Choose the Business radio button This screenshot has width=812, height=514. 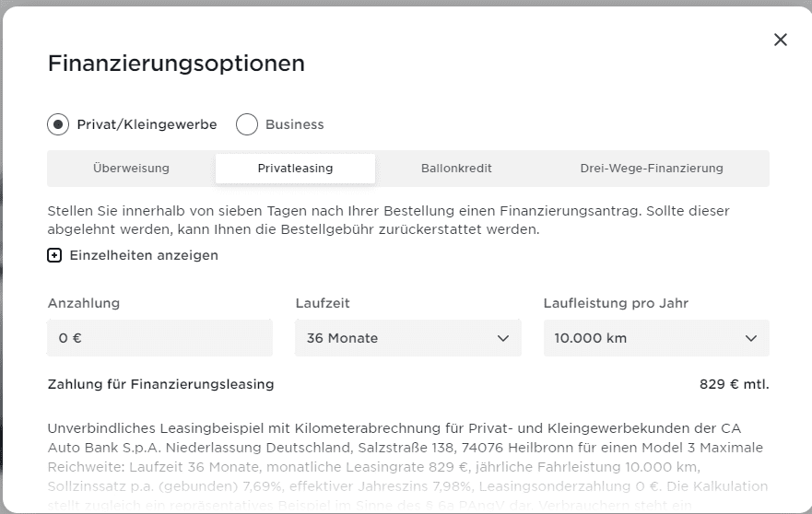(247, 124)
